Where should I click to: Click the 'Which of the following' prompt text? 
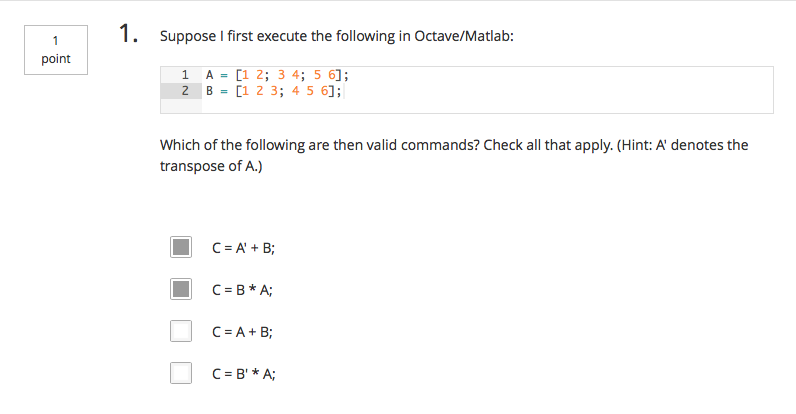pos(454,145)
